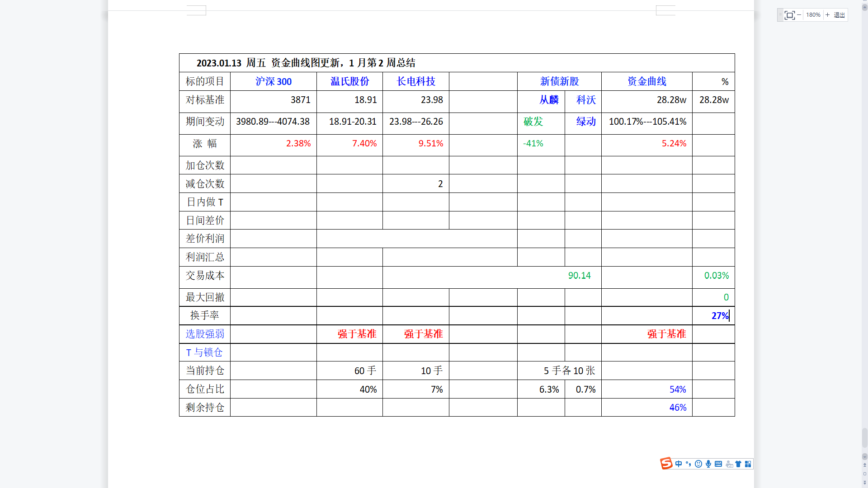Jump to next page double-down arrow
Image resolution: width=868 pixels, height=488 pixels.
coord(865,483)
